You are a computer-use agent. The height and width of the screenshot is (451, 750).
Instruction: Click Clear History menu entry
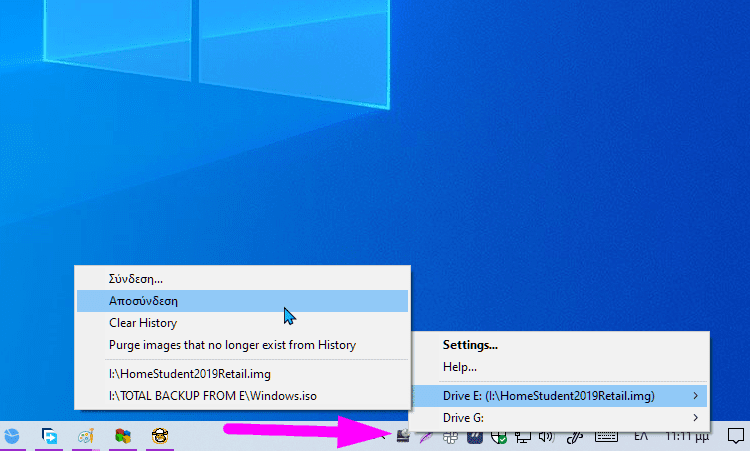click(x=243, y=323)
